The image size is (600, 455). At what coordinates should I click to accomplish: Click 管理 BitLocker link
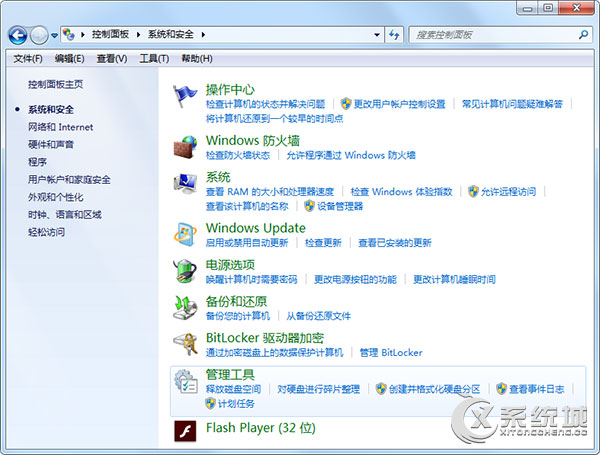point(391,352)
